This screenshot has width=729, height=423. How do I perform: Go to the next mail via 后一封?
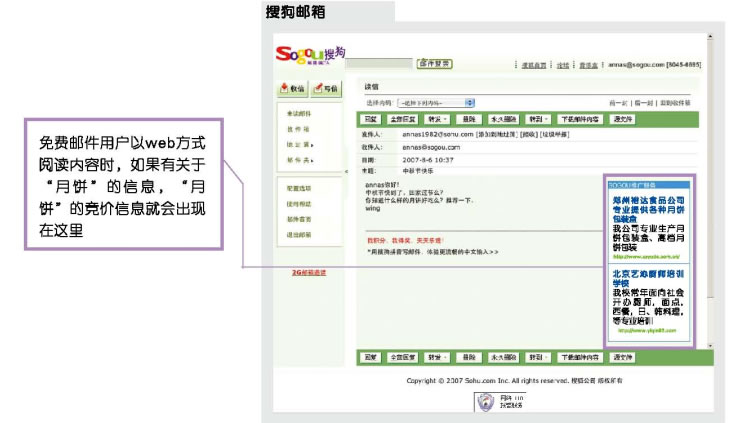click(x=644, y=103)
